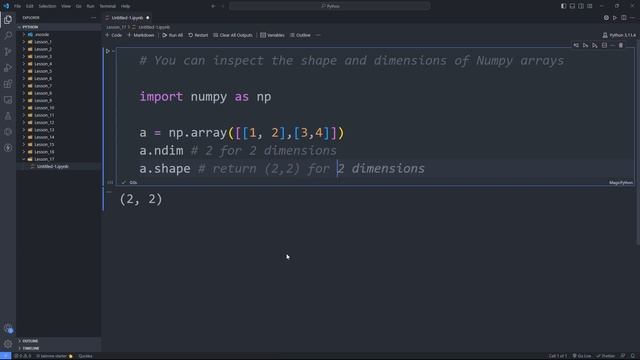Expand the Lesson_5 folder

coord(58,71)
